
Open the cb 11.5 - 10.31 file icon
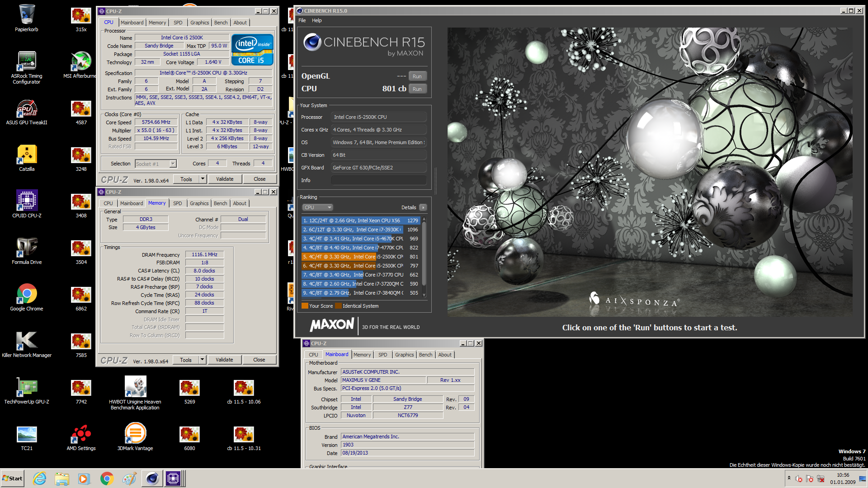tap(244, 438)
